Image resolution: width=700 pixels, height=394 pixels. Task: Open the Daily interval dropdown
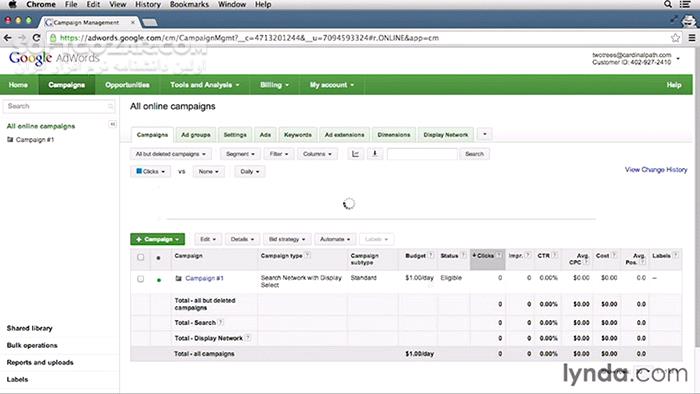(x=250, y=171)
